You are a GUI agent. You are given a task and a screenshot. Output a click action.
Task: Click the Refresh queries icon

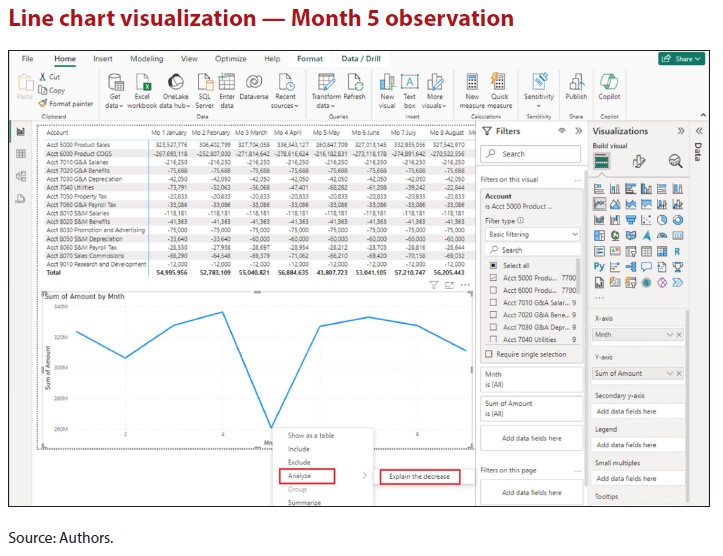pyautogui.click(x=354, y=84)
